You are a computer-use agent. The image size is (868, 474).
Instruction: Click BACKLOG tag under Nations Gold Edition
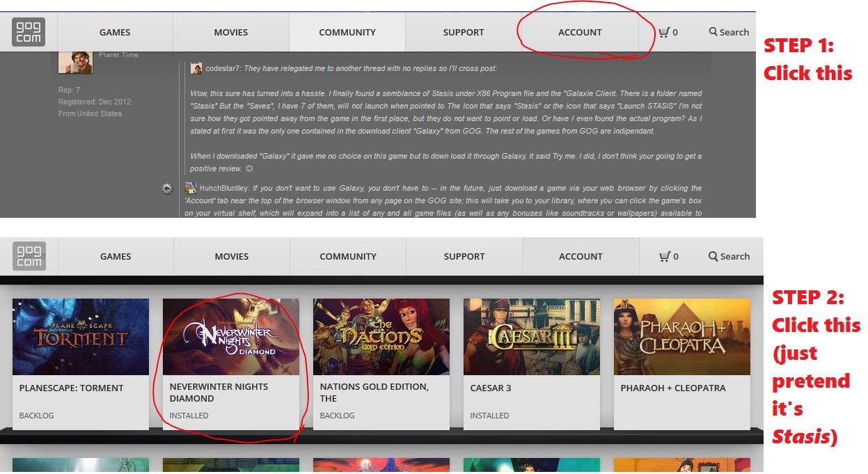tap(337, 416)
